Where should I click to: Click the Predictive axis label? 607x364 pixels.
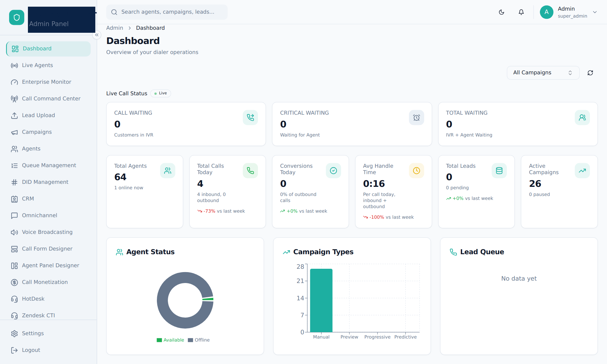405,337
